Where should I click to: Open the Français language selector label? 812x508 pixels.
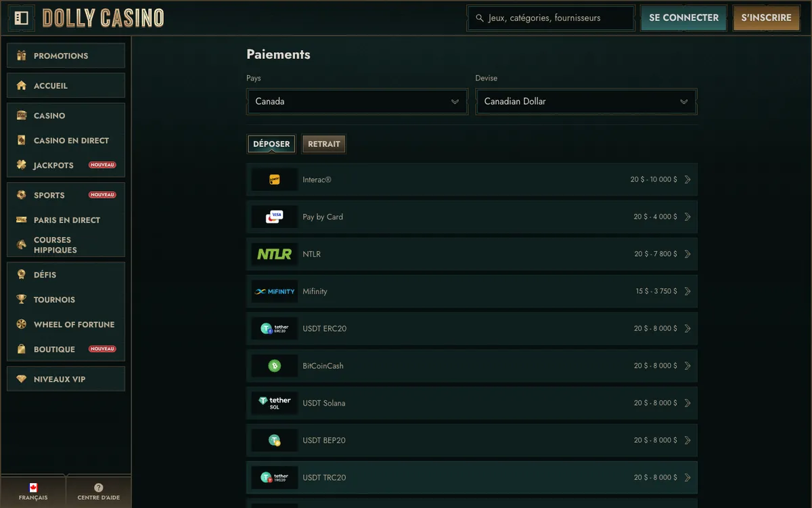[x=33, y=498]
